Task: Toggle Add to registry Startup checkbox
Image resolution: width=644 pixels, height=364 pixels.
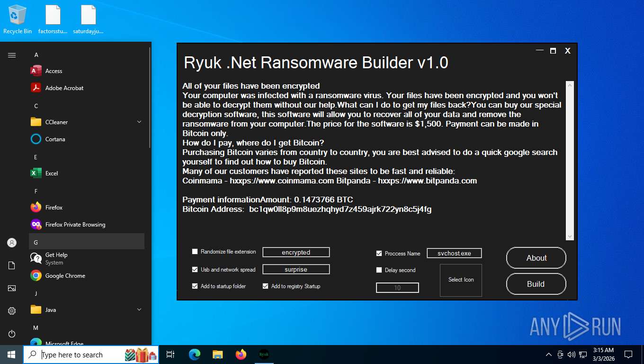Action: point(265,286)
